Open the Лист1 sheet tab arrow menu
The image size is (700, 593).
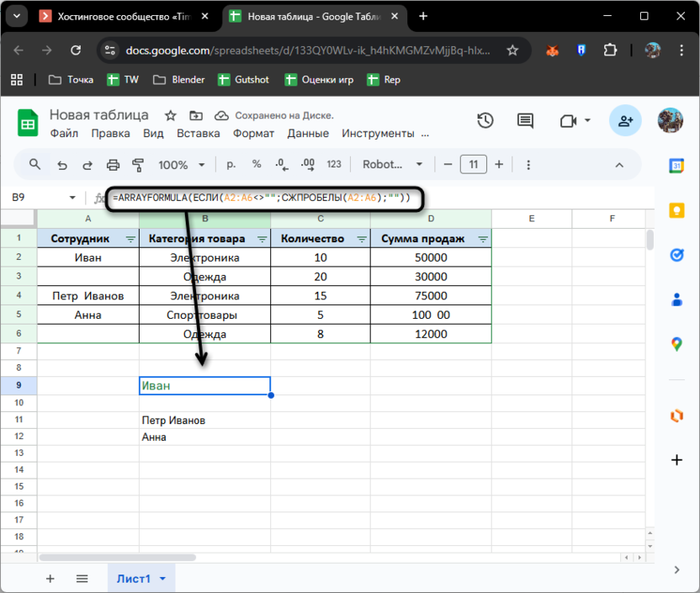point(162,579)
